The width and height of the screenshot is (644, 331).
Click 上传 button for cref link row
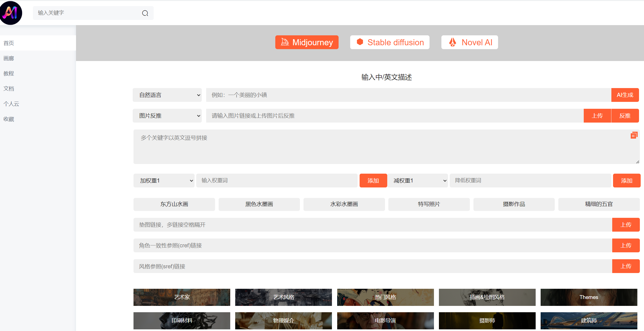[626, 245]
